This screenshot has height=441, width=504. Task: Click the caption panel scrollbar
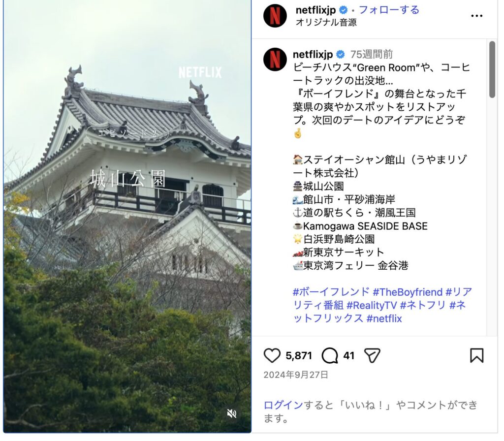[x=492, y=69]
